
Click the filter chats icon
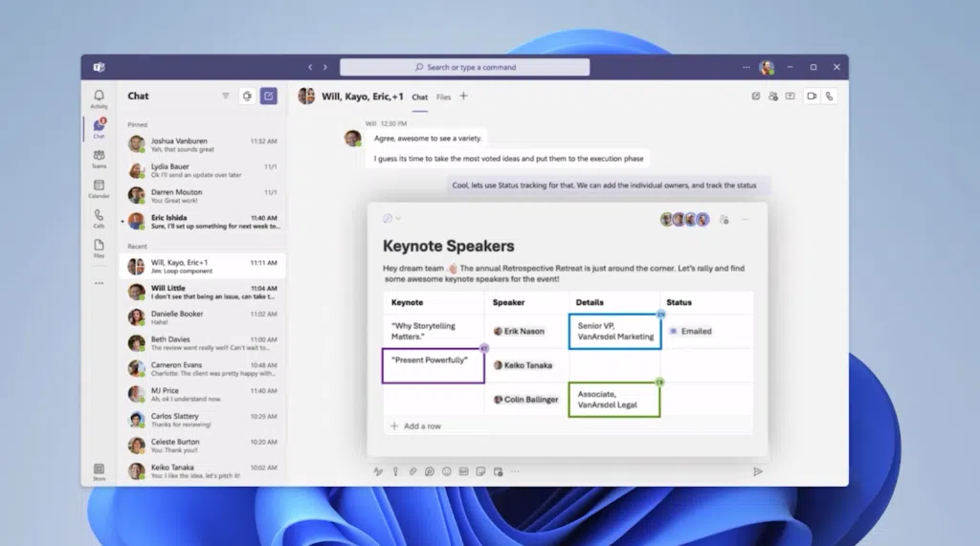226,96
